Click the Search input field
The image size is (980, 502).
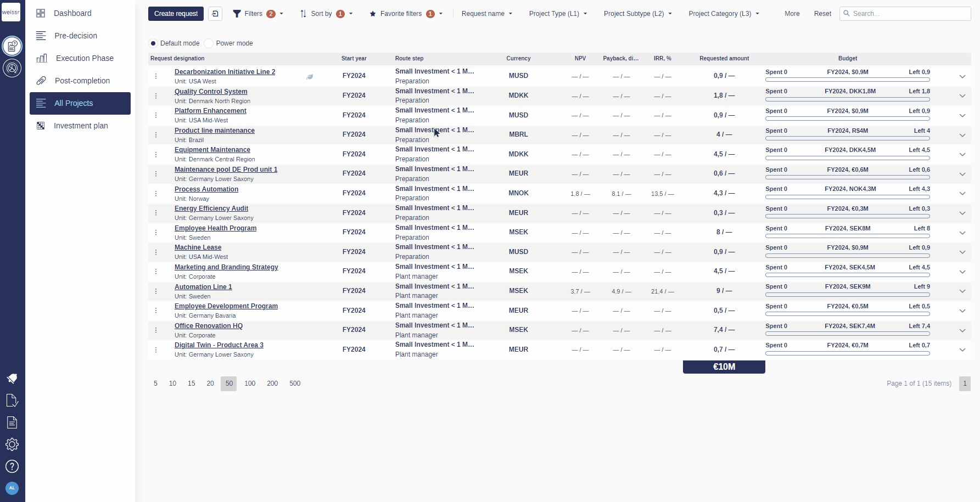(x=905, y=14)
